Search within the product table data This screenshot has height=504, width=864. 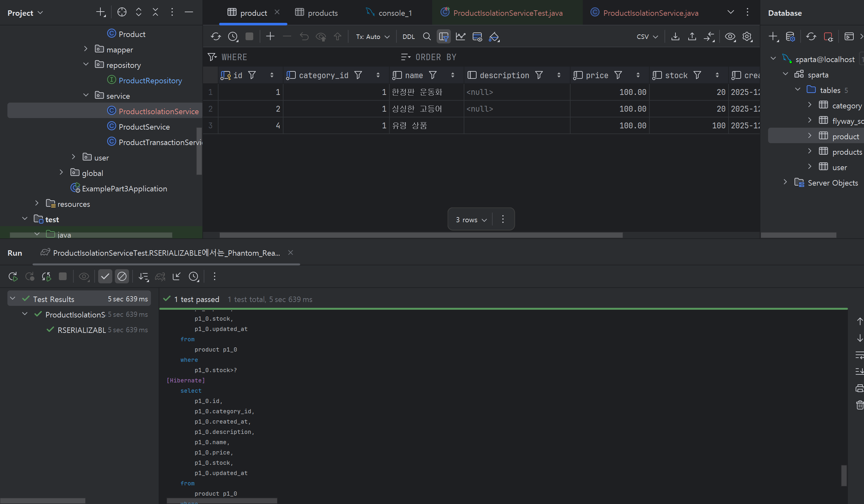[427, 36]
